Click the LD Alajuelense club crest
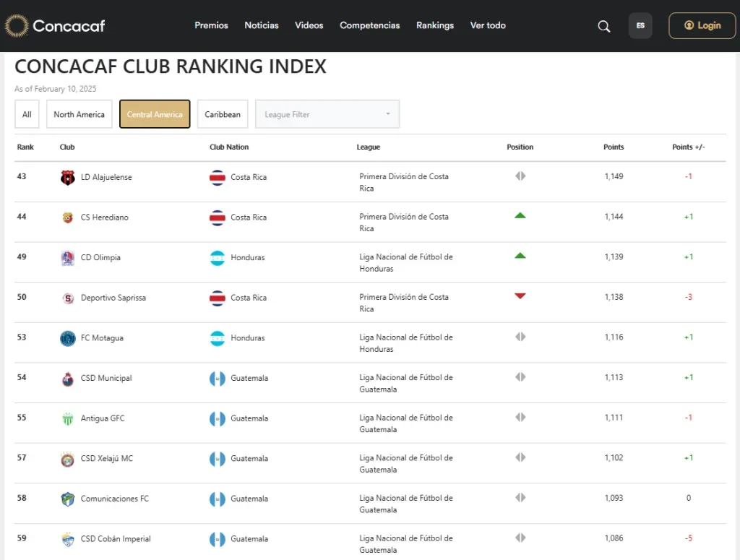 click(x=67, y=176)
